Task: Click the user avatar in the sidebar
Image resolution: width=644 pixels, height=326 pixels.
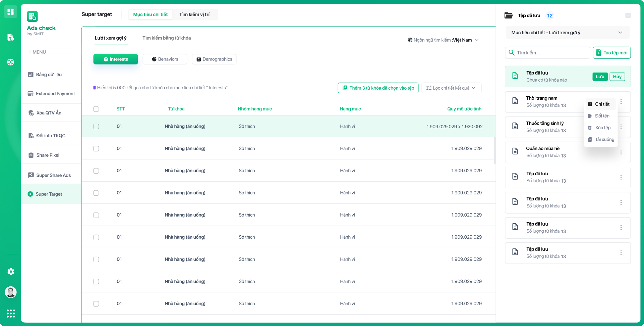Action: click(x=10, y=292)
